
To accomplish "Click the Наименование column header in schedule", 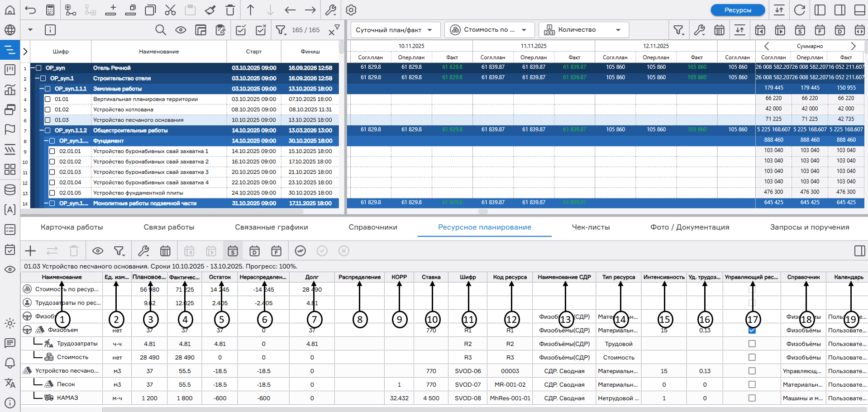I will click(159, 52).
